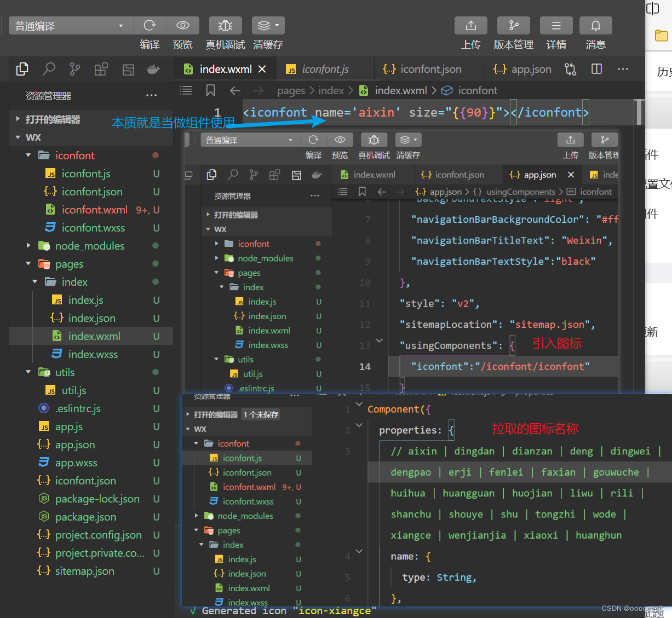Click the outline list icon in breadcrumb bar
This screenshot has height=618, width=672.
186,90
